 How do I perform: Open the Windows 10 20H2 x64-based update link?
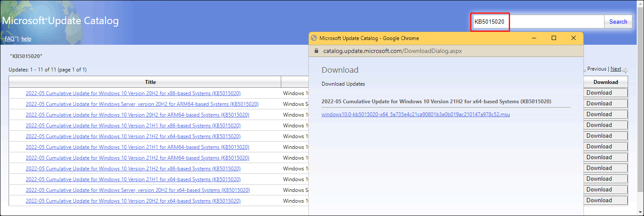(x=133, y=201)
